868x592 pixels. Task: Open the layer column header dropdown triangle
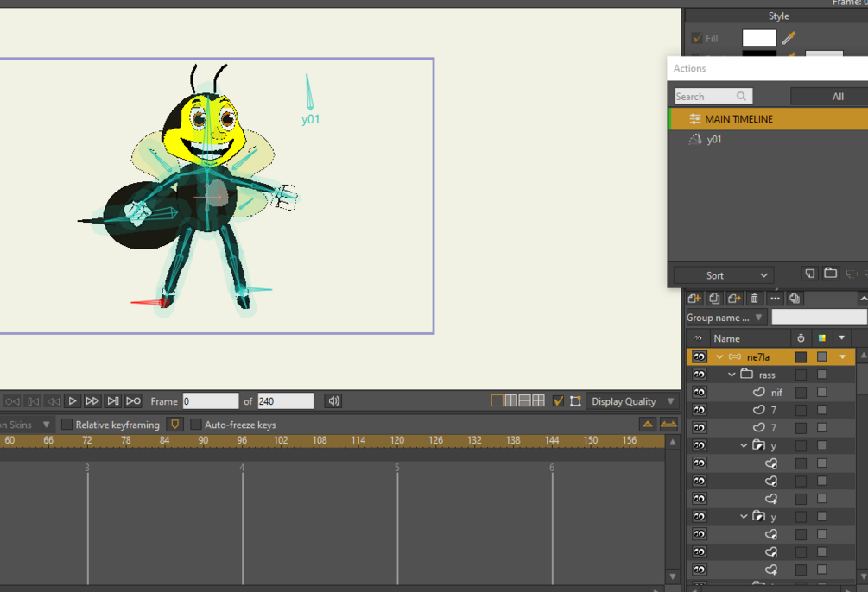click(841, 338)
